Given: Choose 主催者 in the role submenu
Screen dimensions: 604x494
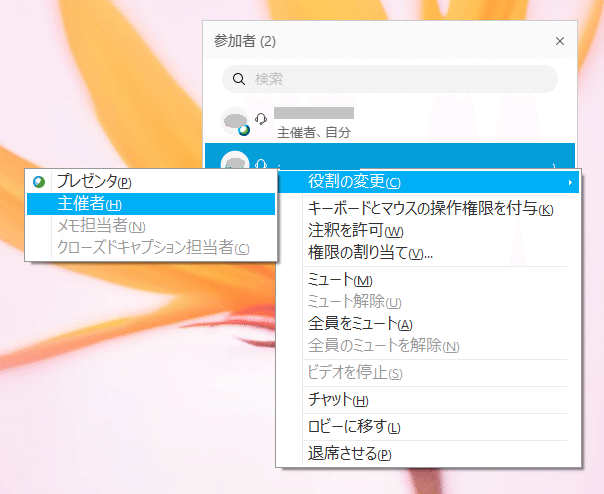Looking at the screenshot, I should coord(151,204).
